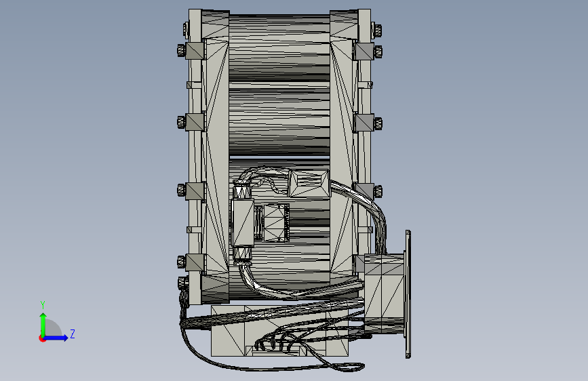
Task: Click the gray YZ plane quadrant on the triad
Action: click(x=52, y=329)
